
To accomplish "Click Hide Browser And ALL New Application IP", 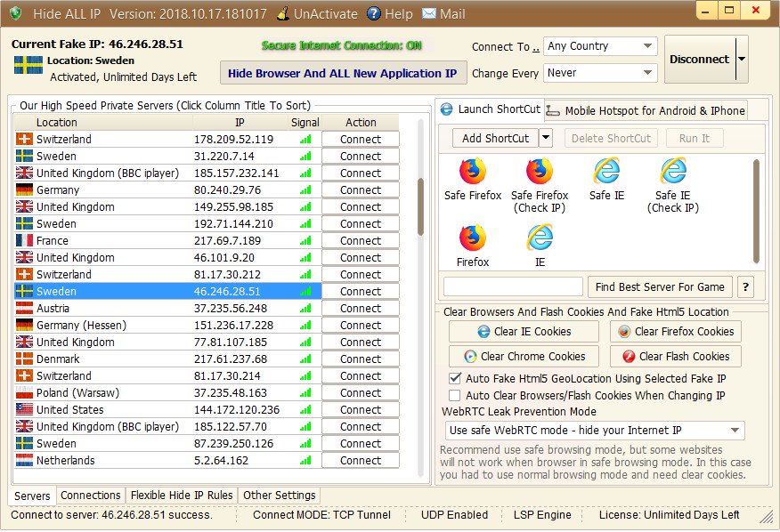I will (x=343, y=73).
